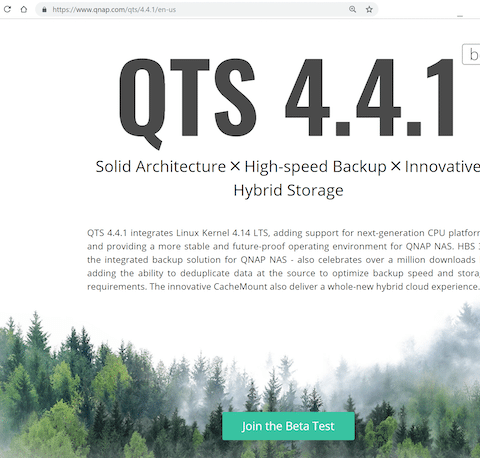Click the line "the integrated backup solution for QNAP NAS"

point(283,260)
